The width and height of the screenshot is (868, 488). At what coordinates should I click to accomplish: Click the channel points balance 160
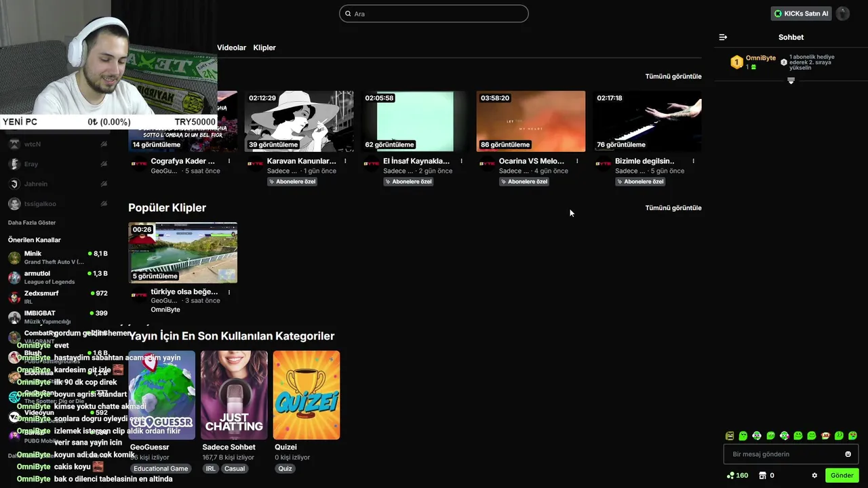[738, 475]
